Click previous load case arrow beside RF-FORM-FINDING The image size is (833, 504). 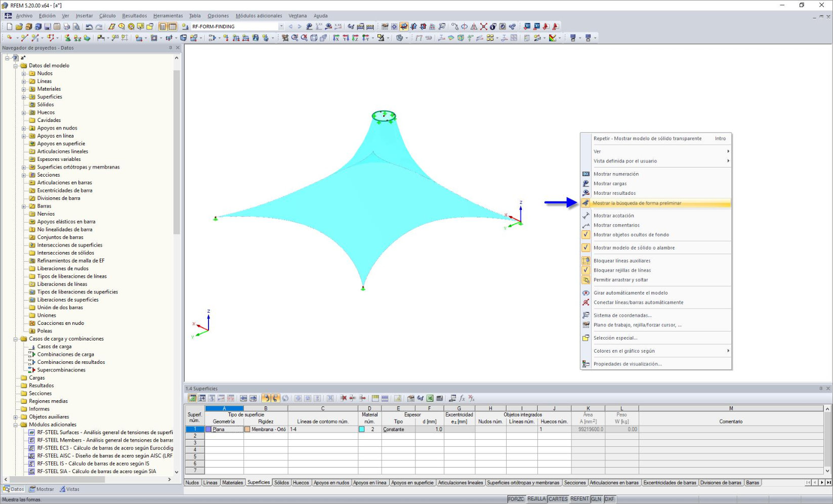click(x=290, y=26)
